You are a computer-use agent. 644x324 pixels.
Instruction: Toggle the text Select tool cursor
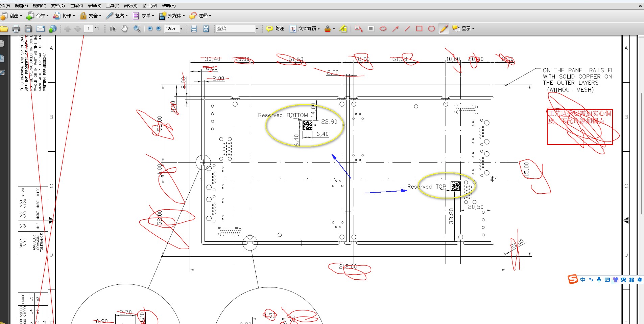coord(113,29)
